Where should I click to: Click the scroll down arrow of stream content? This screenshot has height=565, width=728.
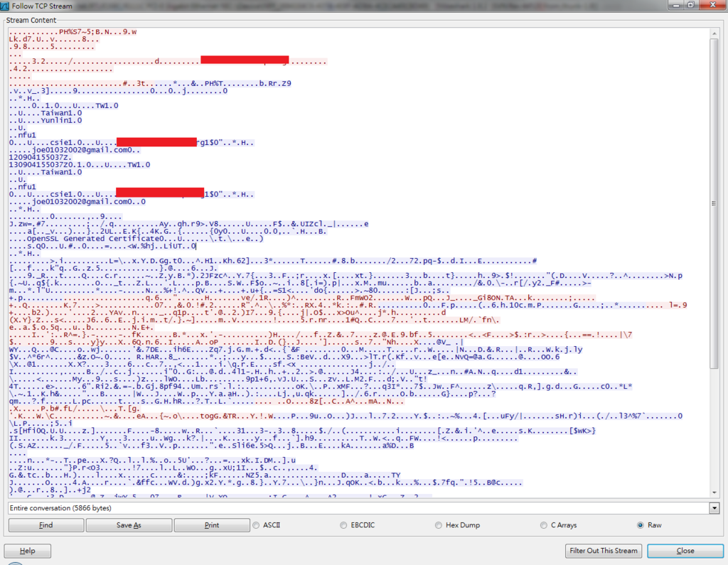pos(714,493)
